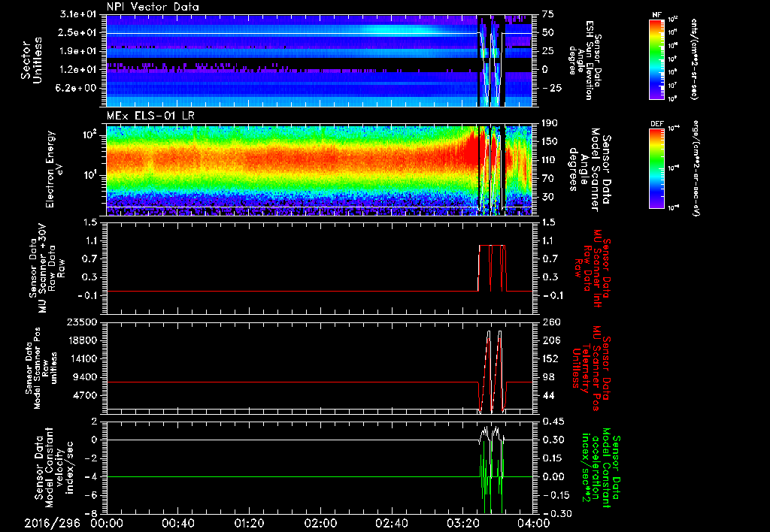Viewport: 770px width, 532px height.
Task: Click the 44 telemetry tick label
Action: (x=548, y=395)
